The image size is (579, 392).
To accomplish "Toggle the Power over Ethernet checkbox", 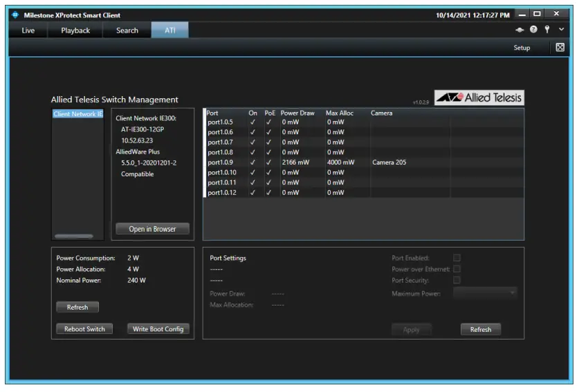I will click(457, 269).
